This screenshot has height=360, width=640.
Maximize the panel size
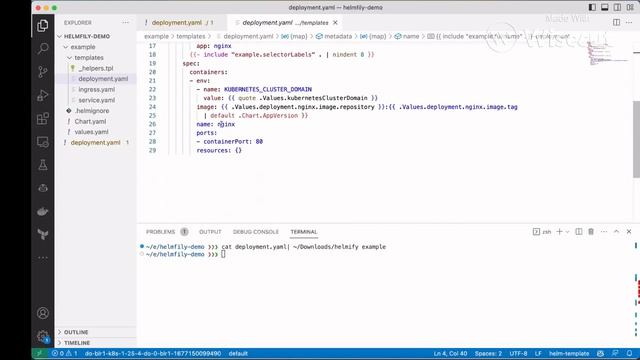(616, 231)
